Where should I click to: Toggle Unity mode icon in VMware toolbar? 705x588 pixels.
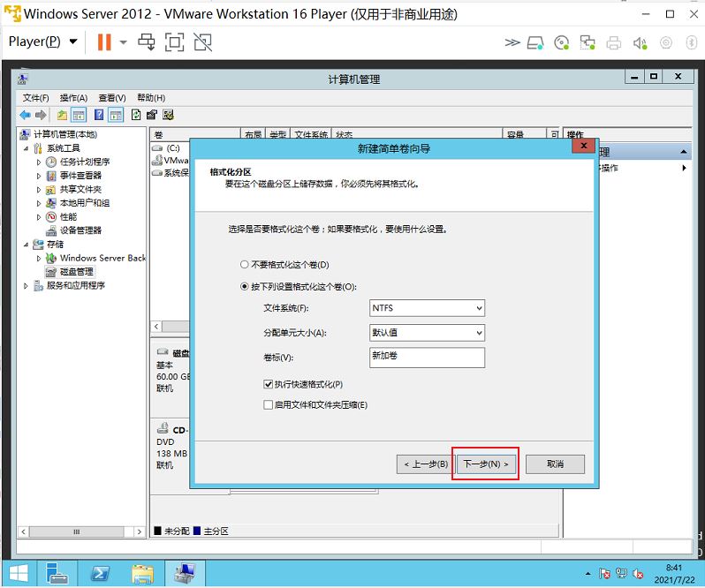tap(203, 42)
